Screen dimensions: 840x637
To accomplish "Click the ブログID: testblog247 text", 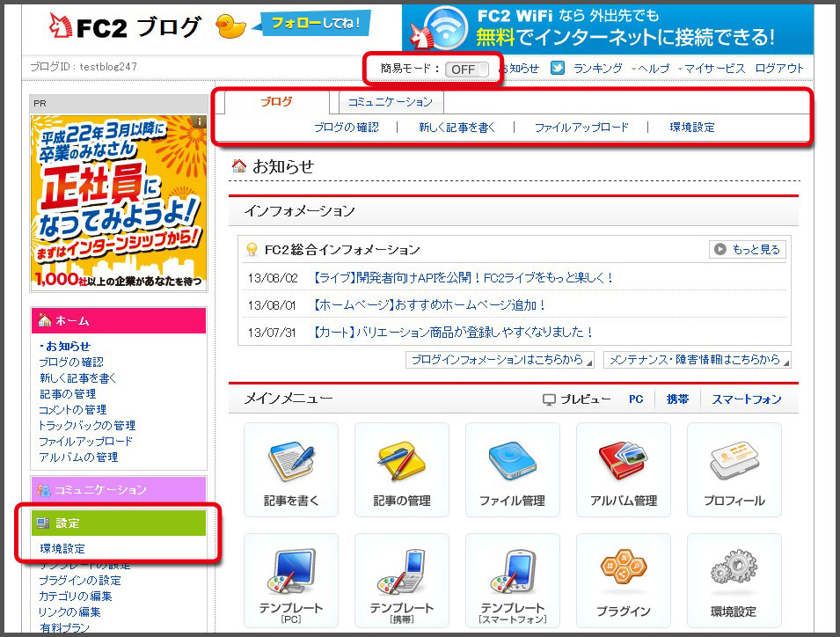I will point(84,67).
